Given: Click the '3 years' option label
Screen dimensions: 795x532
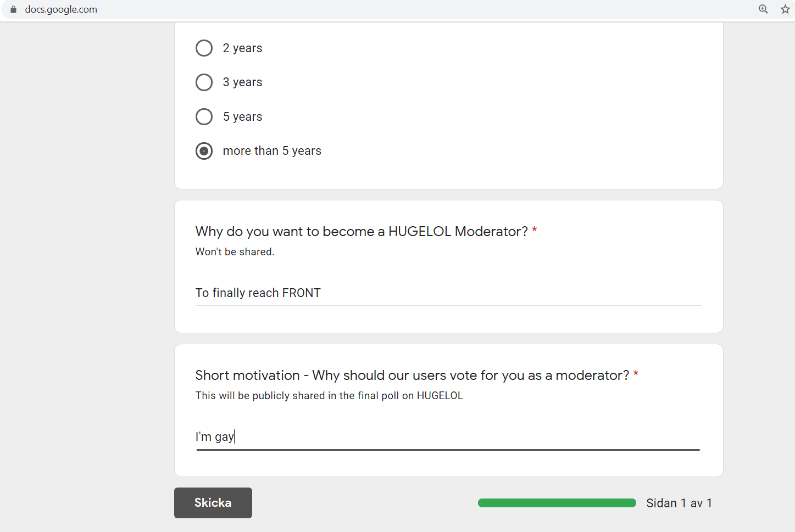Looking at the screenshot, I should [242, 82].
